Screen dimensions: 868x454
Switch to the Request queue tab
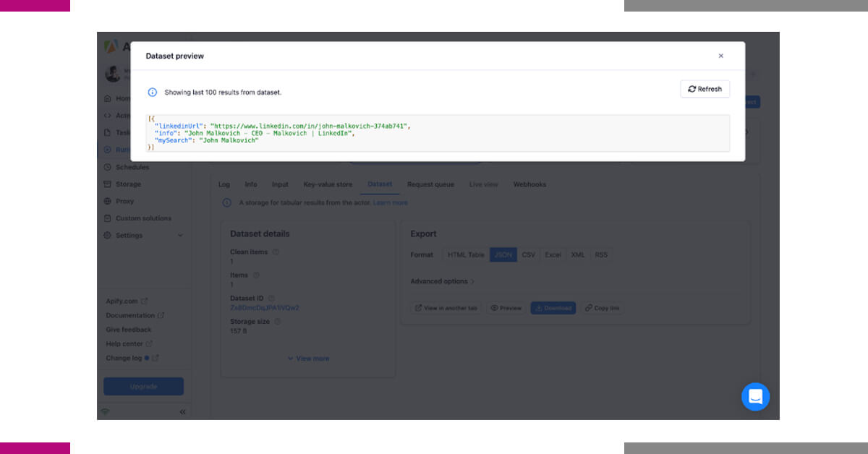(430, 184)
